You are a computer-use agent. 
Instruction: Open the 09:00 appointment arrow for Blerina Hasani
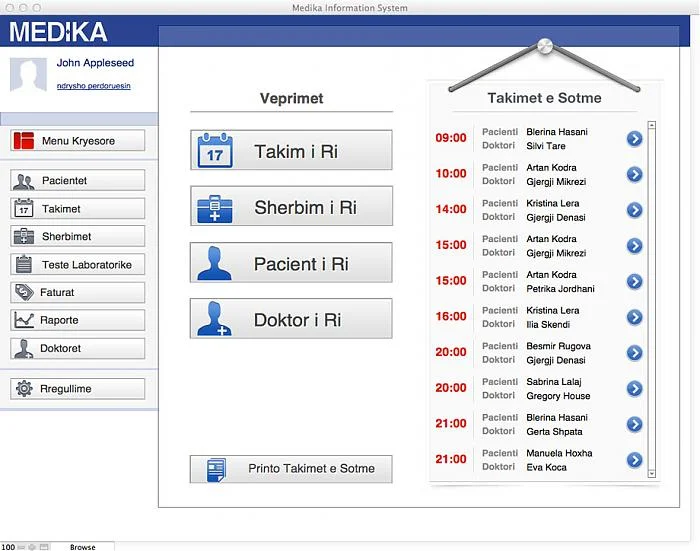[x=634, y=139]
